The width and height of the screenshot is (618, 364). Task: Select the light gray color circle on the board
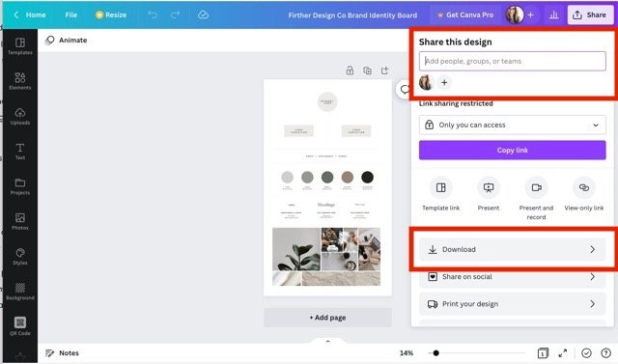(x=288, y=178)
